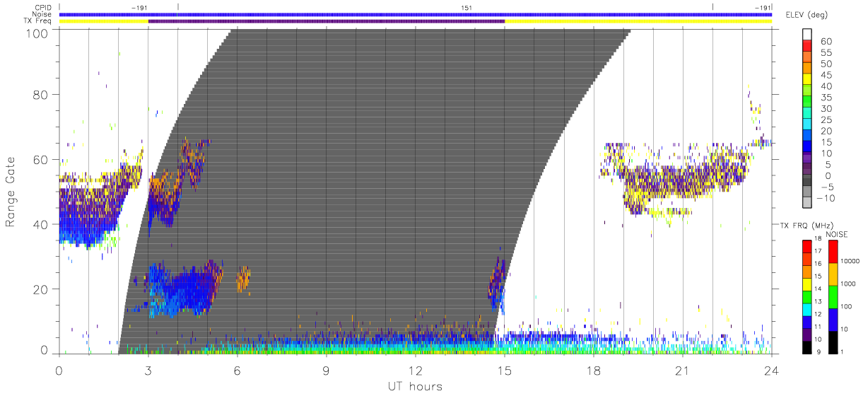
Task: Click the Range Gate tick label 20
Action: point(42,289)
